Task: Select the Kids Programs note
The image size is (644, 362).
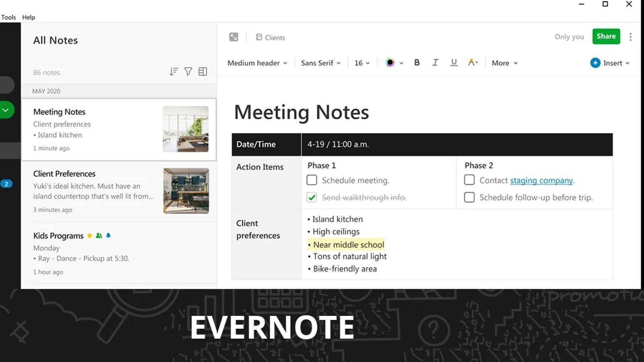Action: pyautogui.click(x=119, y=253)
